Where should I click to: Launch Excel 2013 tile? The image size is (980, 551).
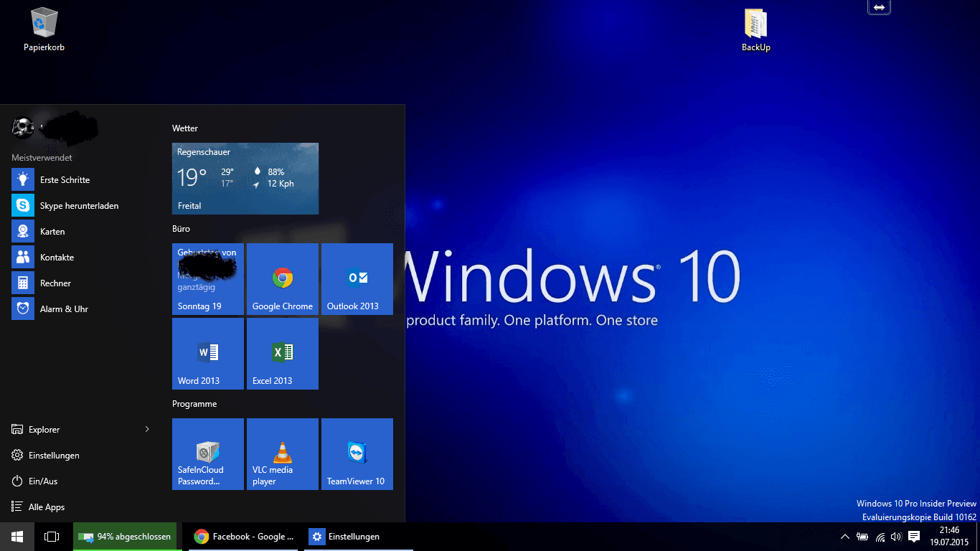coord(283,354)
